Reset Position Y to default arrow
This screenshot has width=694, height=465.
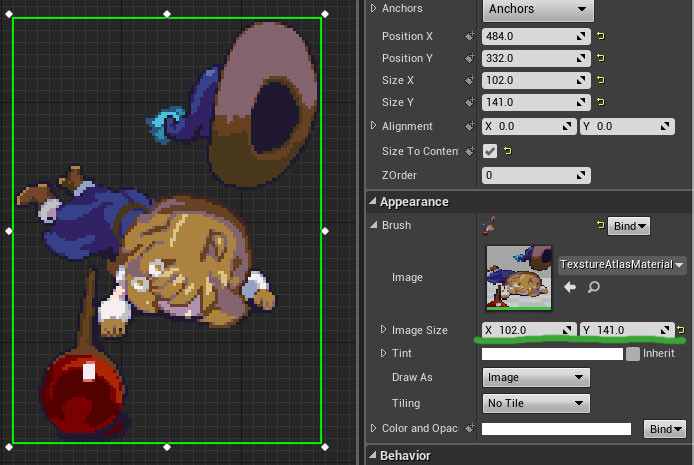pyautogui.click(x=601, y=58)
